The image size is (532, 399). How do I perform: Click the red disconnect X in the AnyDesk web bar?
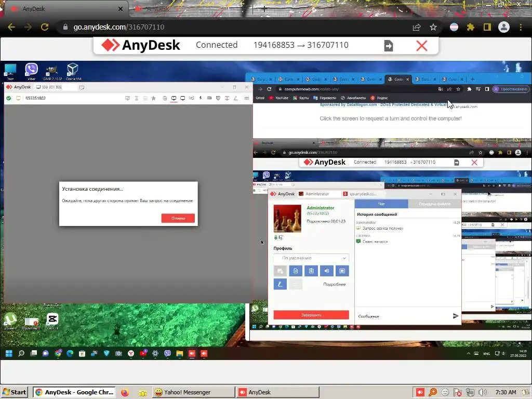tap(422, 46)
